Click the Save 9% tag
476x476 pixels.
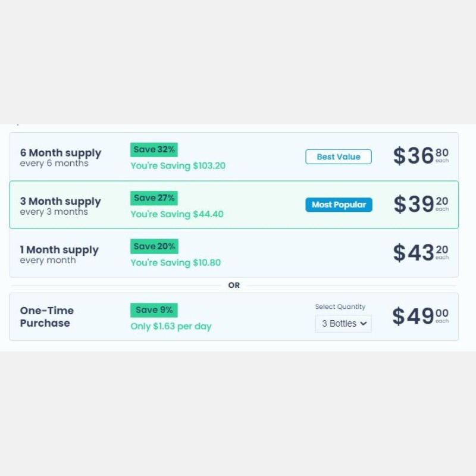[x=154, y=310]
